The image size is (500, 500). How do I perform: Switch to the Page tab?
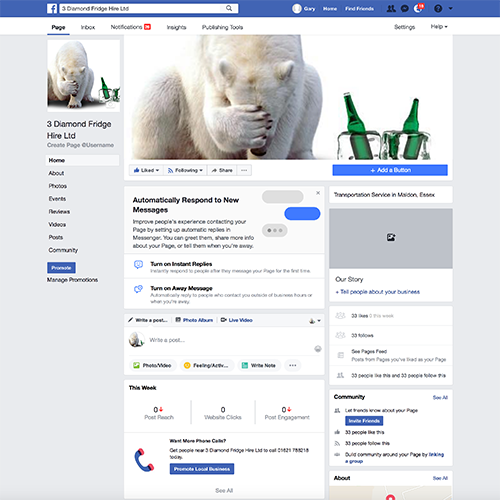[58, 27]
